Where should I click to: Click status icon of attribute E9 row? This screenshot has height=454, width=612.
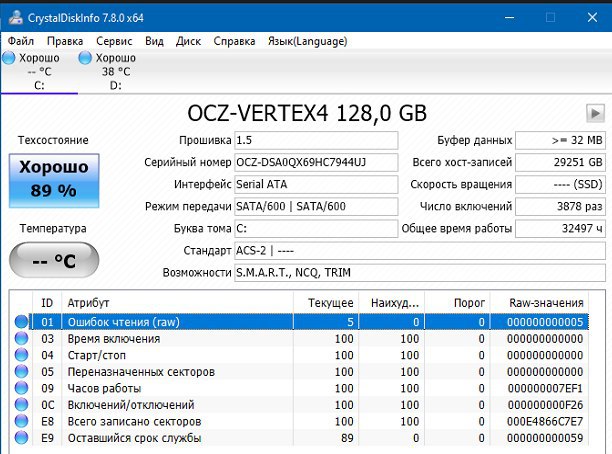(x=21, y=438)
